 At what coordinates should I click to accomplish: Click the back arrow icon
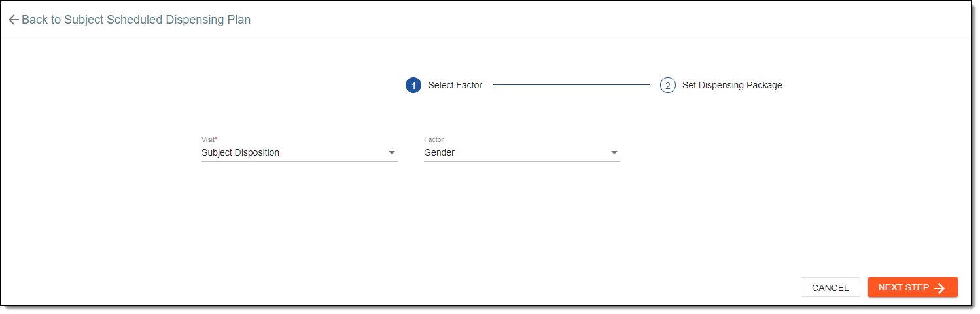[14, 20]
